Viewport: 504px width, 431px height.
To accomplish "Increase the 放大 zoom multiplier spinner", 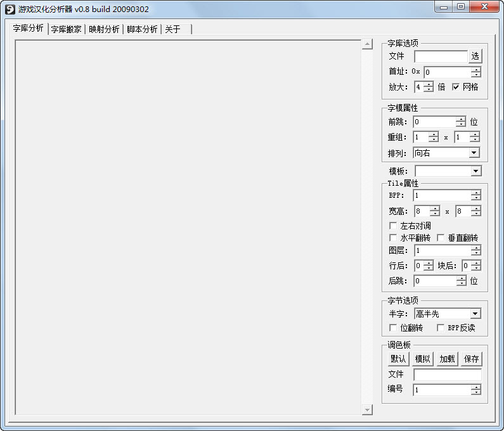I will coord(429,84).
